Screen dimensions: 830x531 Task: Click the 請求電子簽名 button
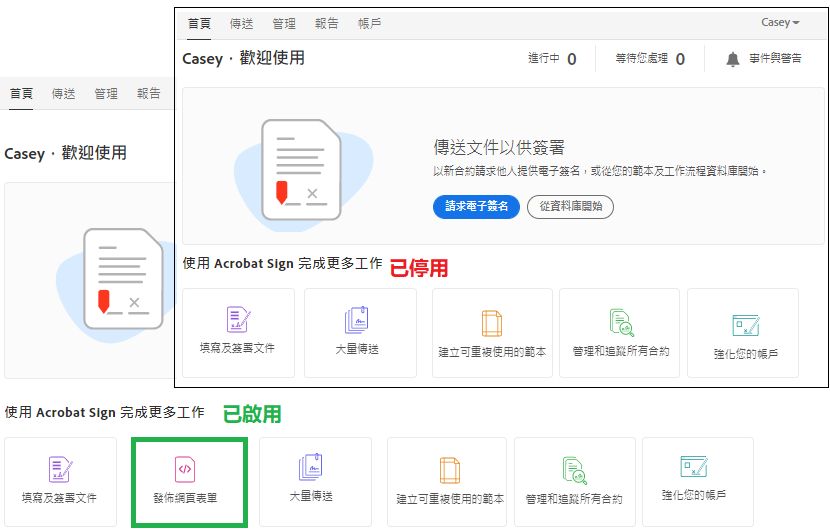point(476,206)
